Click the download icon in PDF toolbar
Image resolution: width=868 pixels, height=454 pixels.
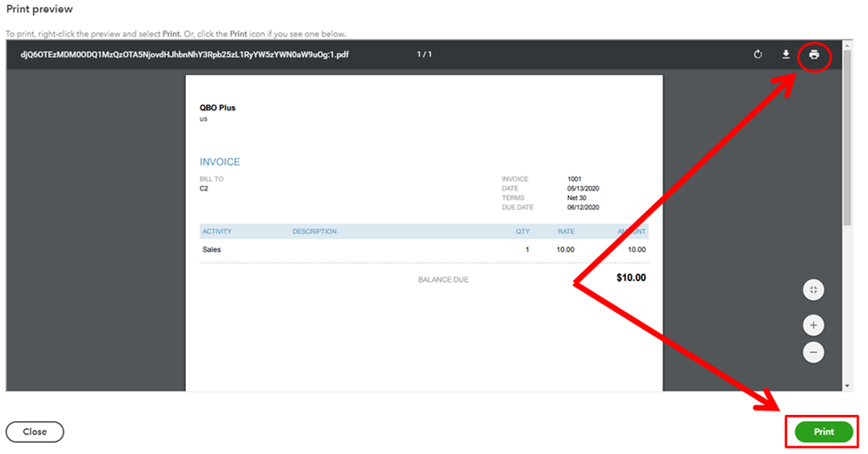pos(785,54)
